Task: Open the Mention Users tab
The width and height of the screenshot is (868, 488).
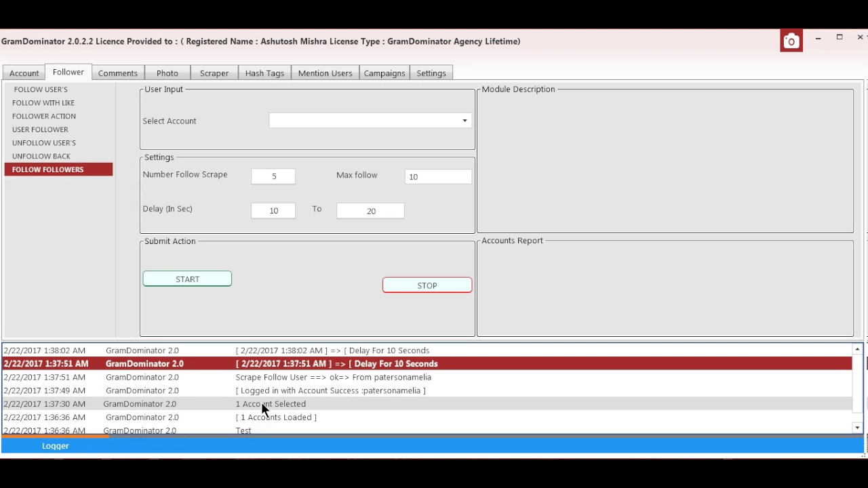Action: tap(325, 73)
